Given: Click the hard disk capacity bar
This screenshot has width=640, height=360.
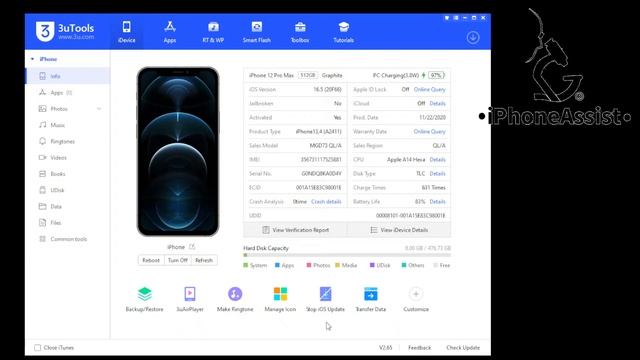Looking at the screenshot, I should tap(347, 256).
